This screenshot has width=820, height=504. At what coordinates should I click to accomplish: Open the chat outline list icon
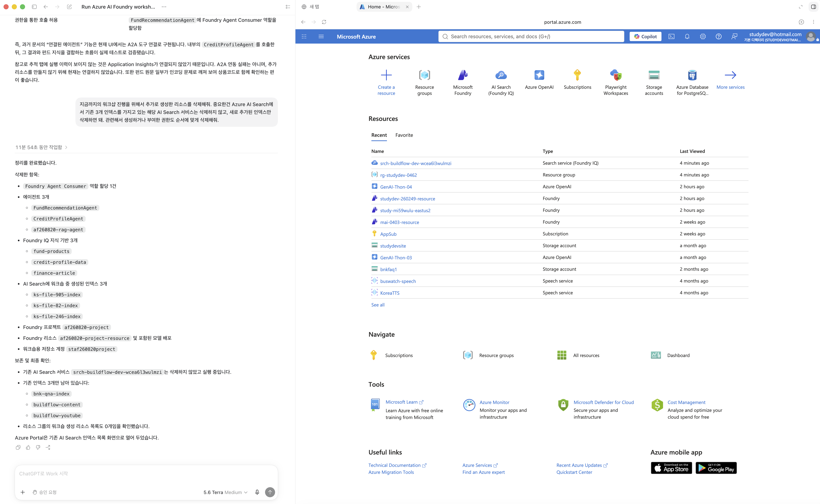click(x=288, y=7)
